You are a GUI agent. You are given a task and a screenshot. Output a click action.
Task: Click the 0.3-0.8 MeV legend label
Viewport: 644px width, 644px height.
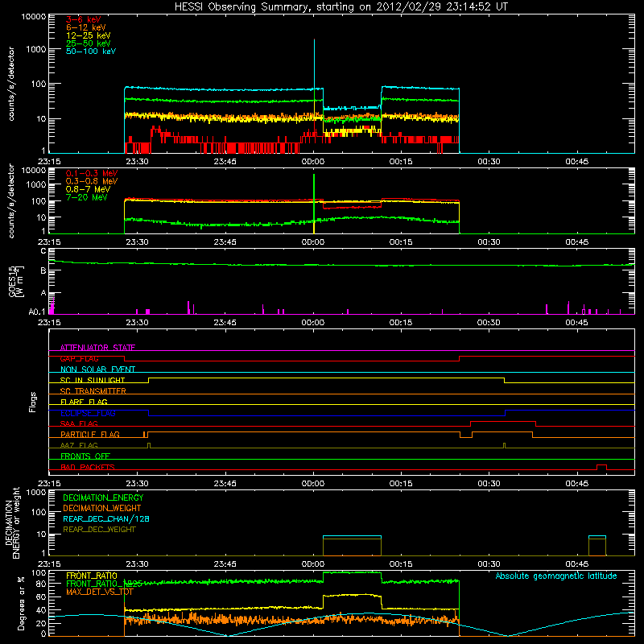(x=92, y=181)
